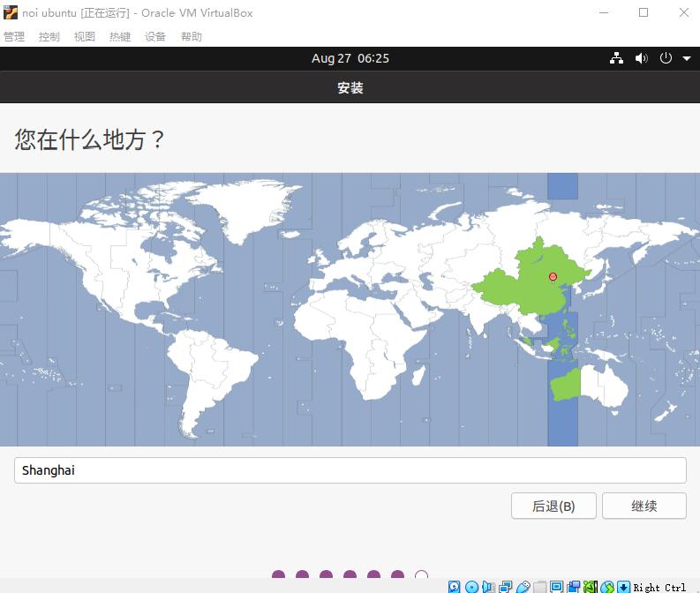Screen dimensions: 700x593
Task: Click the highlighted western Australia region
Action: coord(565,384)
